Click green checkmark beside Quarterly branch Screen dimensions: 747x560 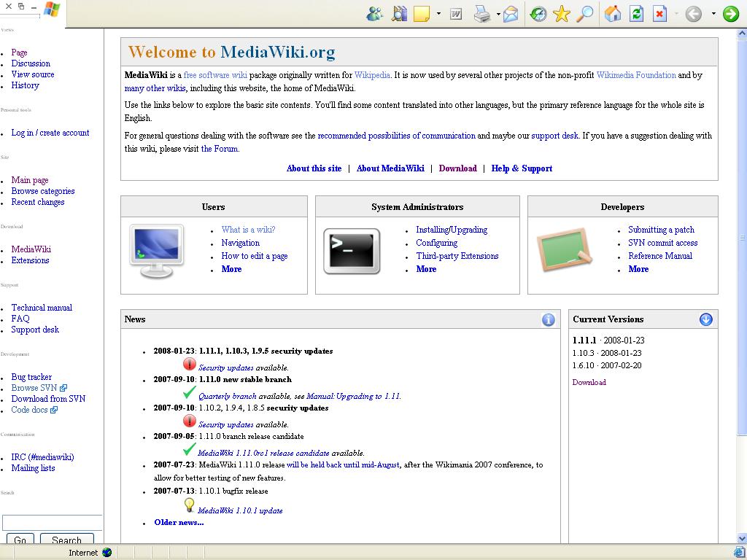(189, 392)
